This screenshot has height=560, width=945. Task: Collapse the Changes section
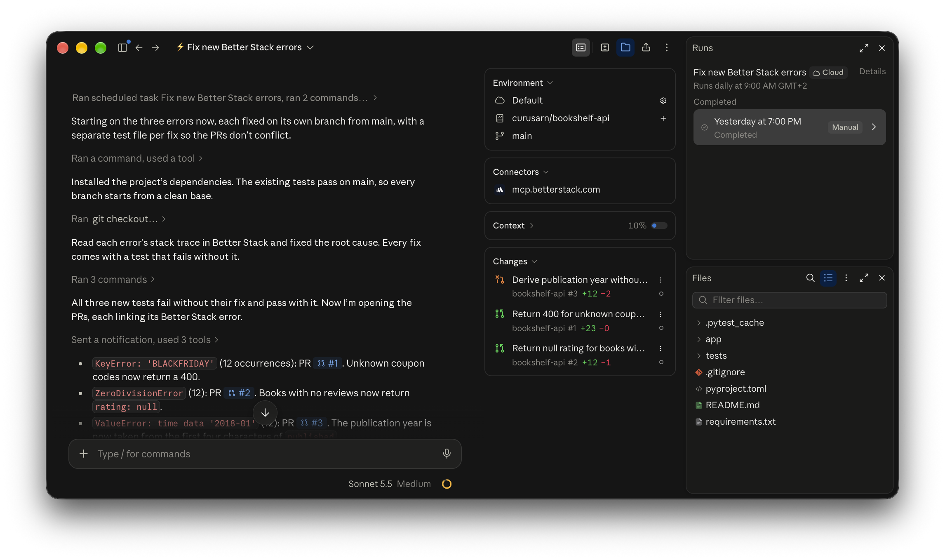(515, 261)
